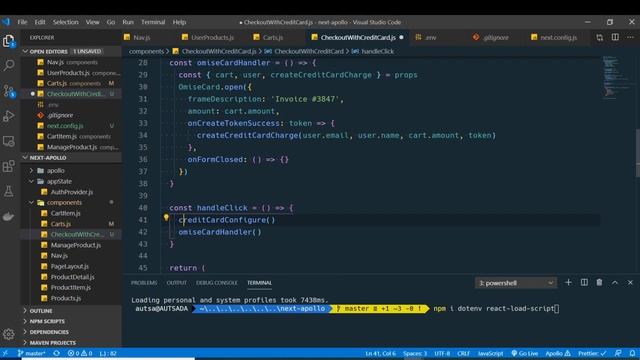Open ProductDetail.js in file tree

click(x=72, y=277)
